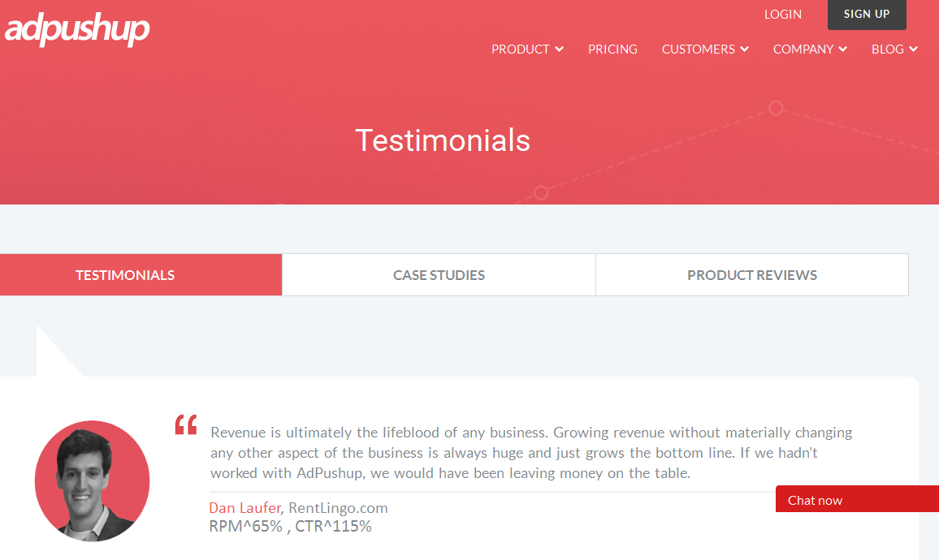Viewport: 939px width, 560px height.
Task: Switch to the CASE STUDIES tab
Action: tap(439, 275)
